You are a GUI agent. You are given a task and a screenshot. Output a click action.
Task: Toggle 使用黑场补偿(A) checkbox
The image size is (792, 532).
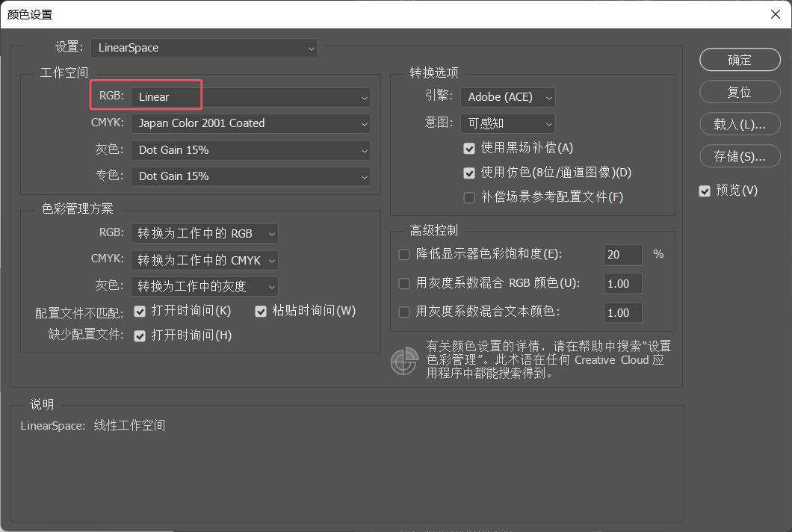click(x=469, y=149)
